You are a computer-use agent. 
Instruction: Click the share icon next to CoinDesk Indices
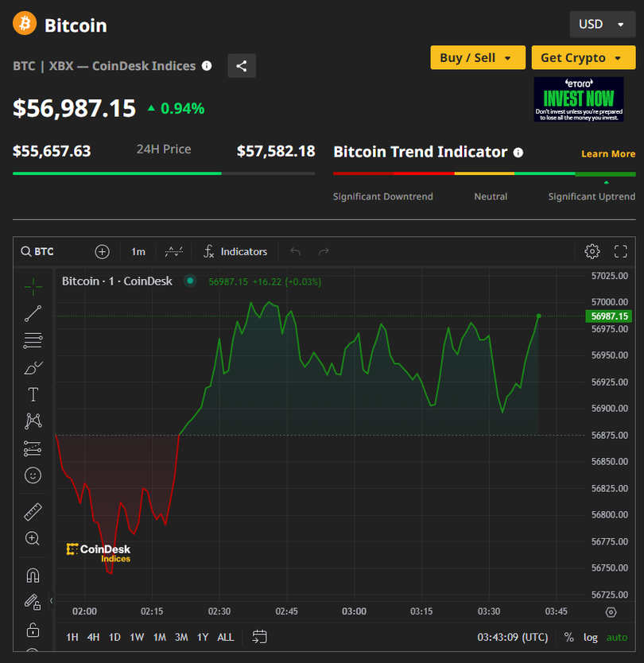tap(242, 66)
